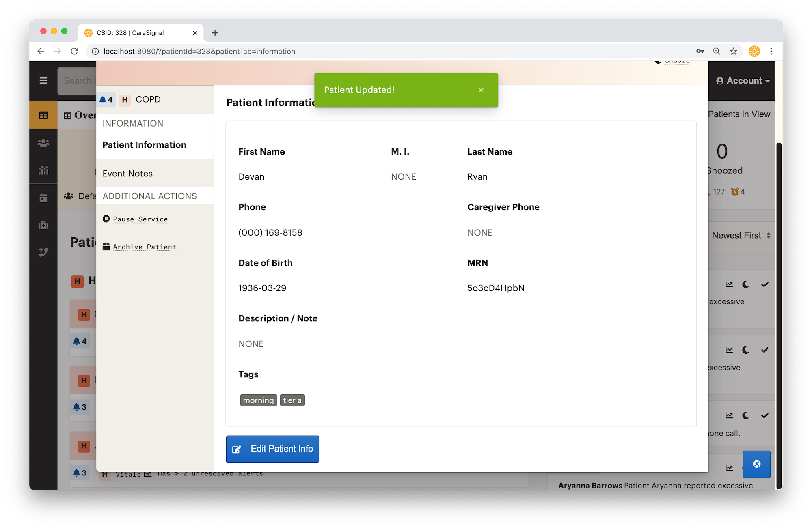Open the analytics chart sidebar icon
This screenshot has height=529, width=812.
point(43,170)
